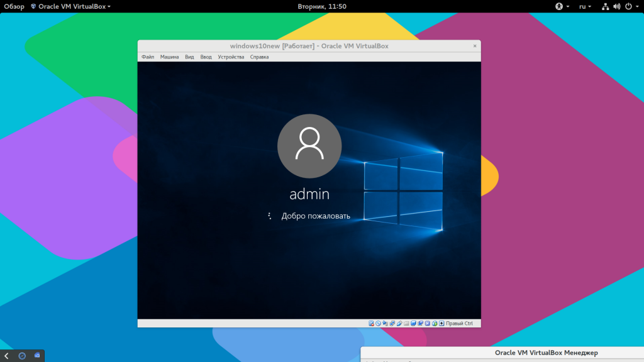Click the volume speaker icon in top bar
Screen dimensions: 644x362
616,6
